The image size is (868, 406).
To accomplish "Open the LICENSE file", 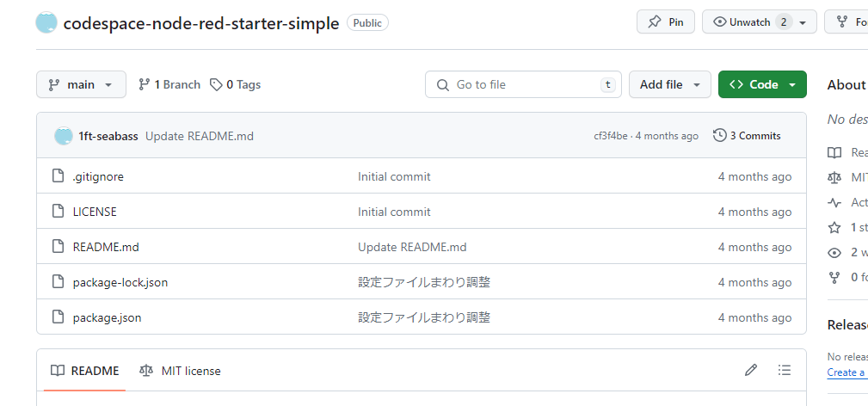I will [x=95, y=212].
